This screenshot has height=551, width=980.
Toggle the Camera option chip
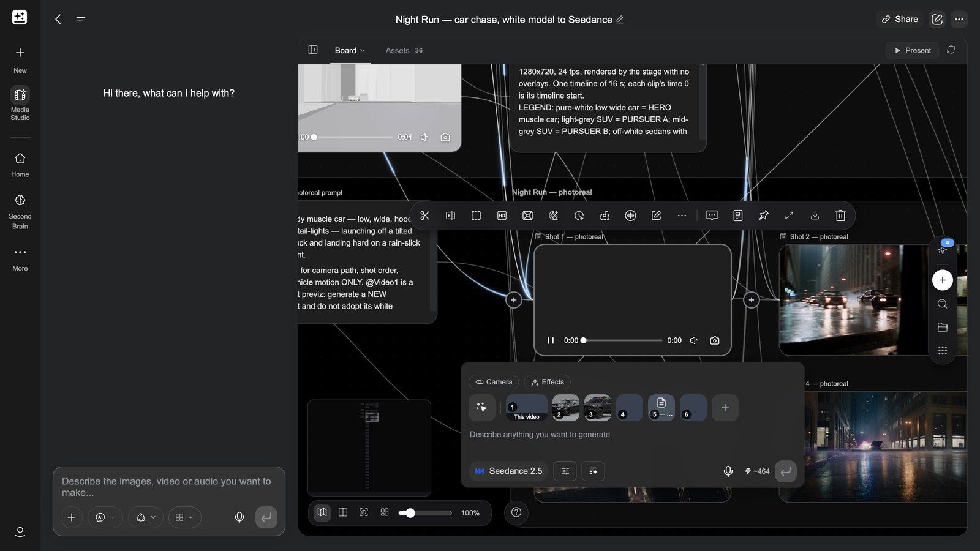tap(494, 382)
